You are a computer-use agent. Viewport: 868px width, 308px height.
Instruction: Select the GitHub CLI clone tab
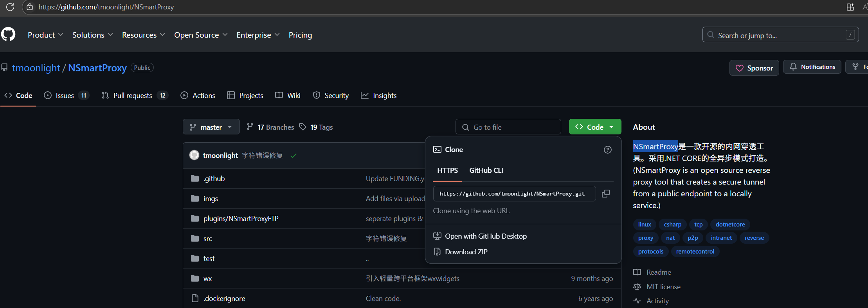(x=486, y=170)
